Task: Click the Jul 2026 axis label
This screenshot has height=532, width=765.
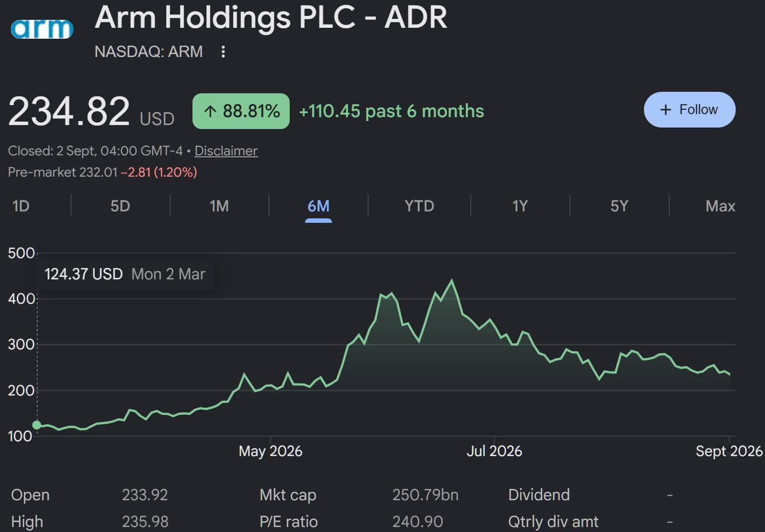Action: coord(494,451)
